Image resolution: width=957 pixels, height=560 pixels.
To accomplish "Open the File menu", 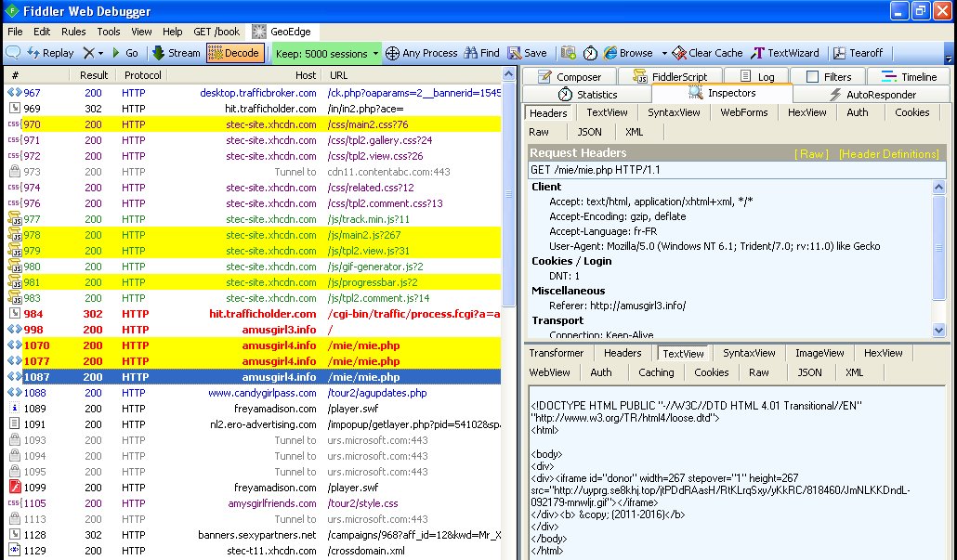I will tap(15, 32).
